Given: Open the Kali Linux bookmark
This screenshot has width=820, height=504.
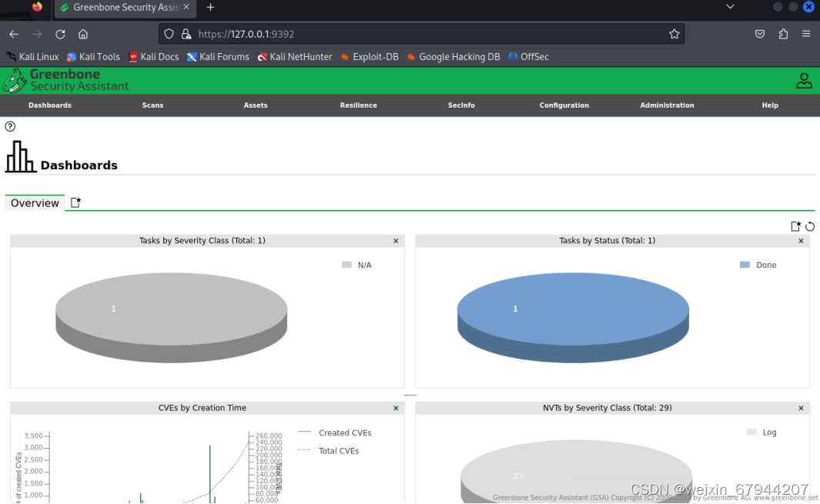Looking at the screenshot, I should 32,56.
